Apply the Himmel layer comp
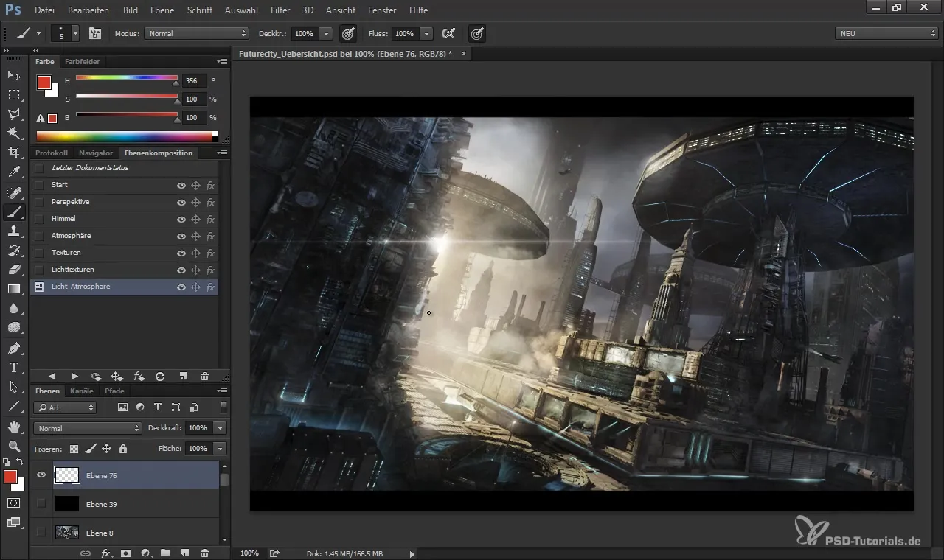944x560 pixels. tap(39, 219)
